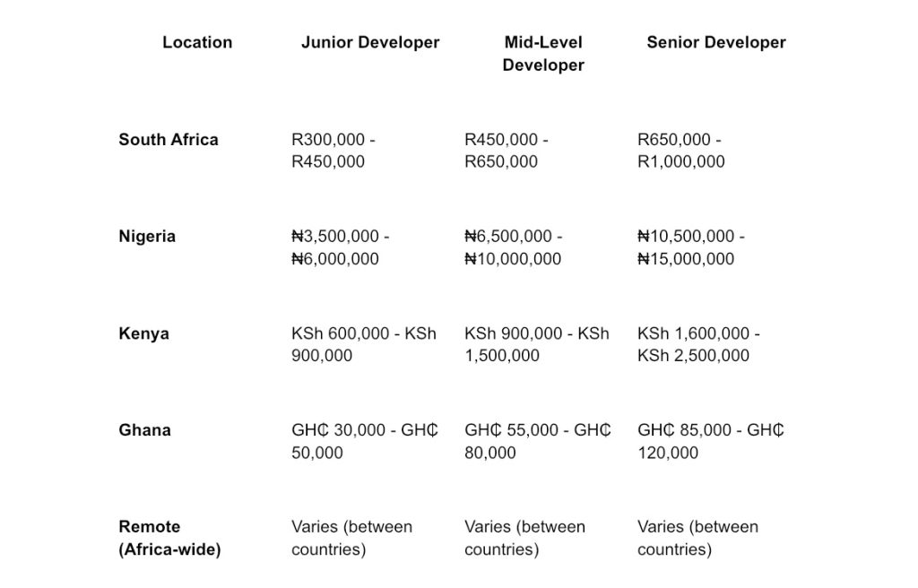This screenshot has height=588, width=918.
Task: Select Kenya junior salary KSh 600,000 cell
Action: coord(364,344)
